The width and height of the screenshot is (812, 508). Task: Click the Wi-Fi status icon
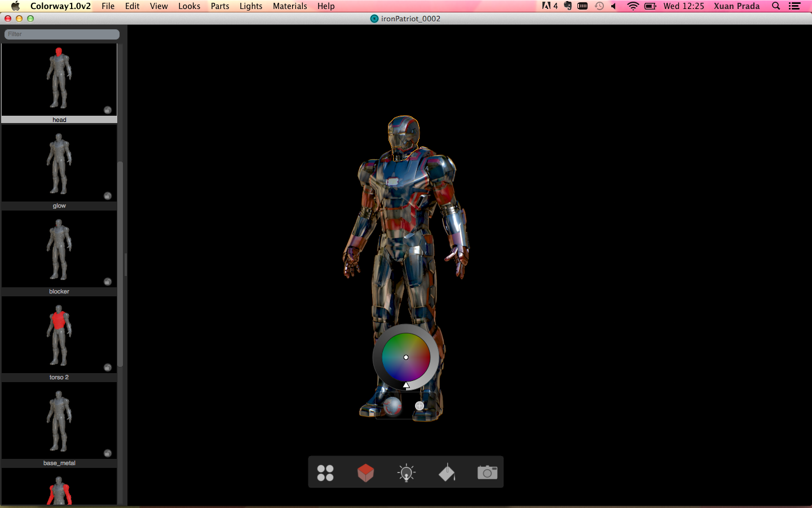pyautogui.click(x=633, y=6)
